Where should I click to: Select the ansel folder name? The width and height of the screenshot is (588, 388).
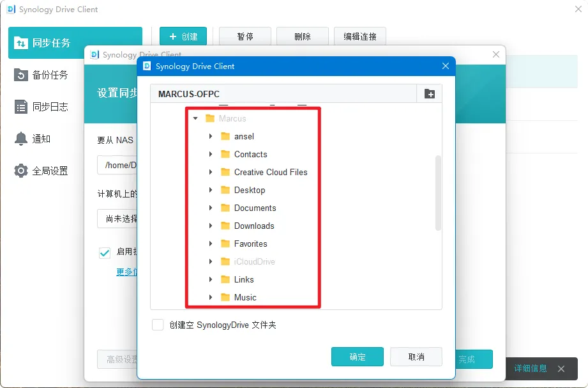click(x=244, y=136)
